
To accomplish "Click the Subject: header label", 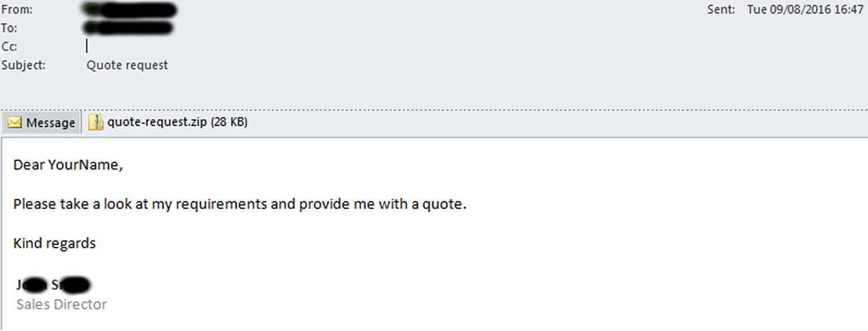I will pos(24,66).
